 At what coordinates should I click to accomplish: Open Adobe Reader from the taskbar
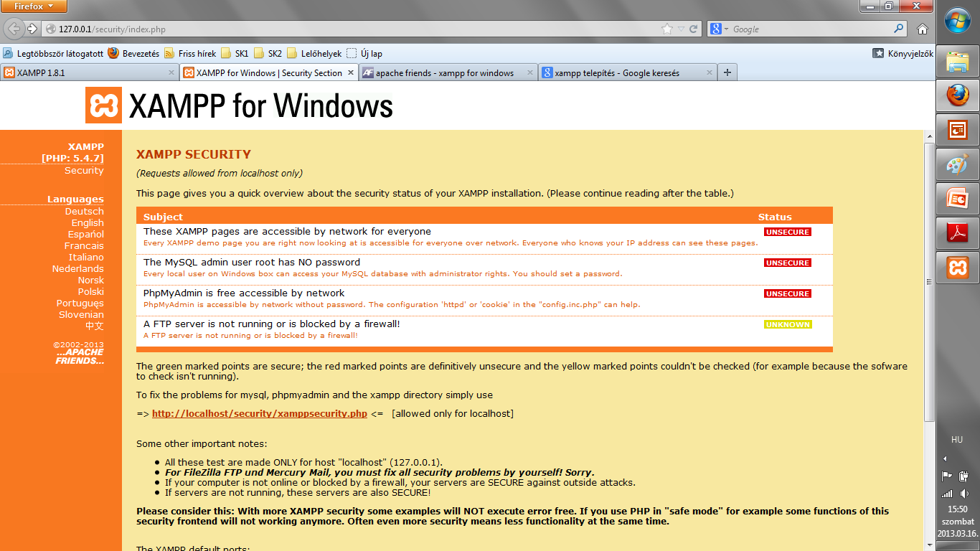958,234
